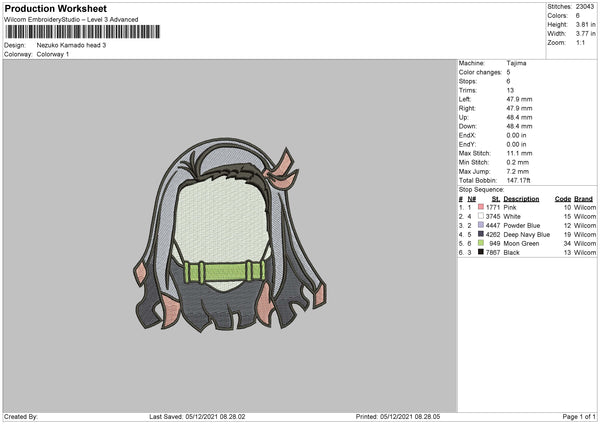Viewport: 600px width, 424px height.
Task: Click the Black thread color swatch
Action: point(481,252)
